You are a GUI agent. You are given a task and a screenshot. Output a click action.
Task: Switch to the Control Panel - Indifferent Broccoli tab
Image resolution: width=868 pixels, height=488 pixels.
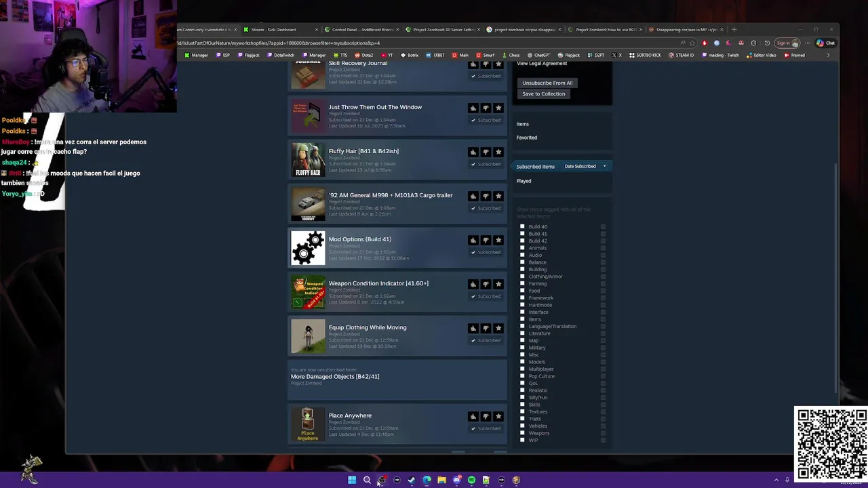(x=361, y=29)
